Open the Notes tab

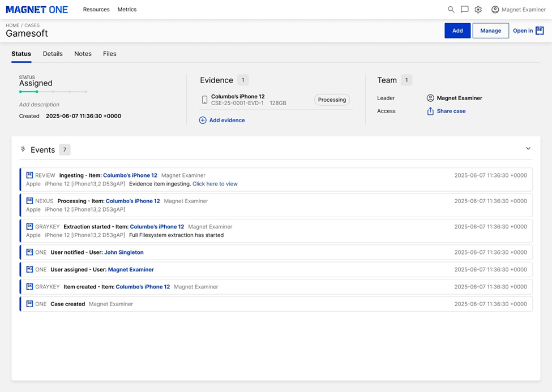(x=83, y=54)
